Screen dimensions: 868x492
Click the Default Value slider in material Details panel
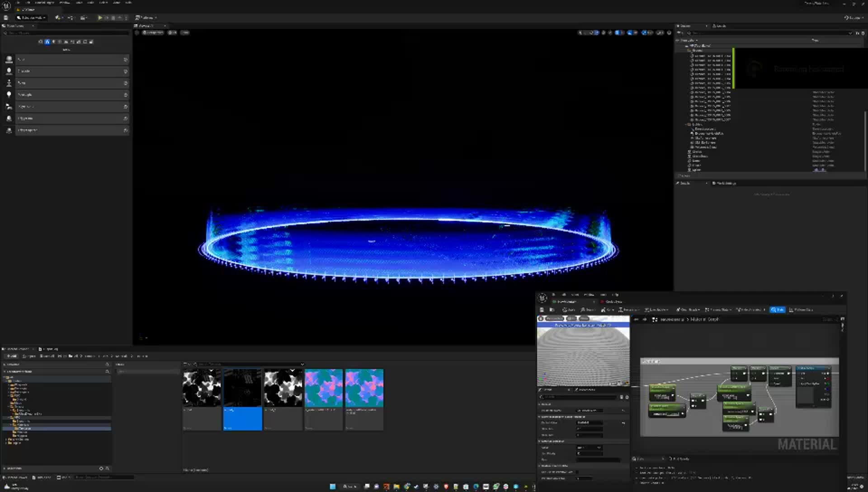click(x=589, y=422)
